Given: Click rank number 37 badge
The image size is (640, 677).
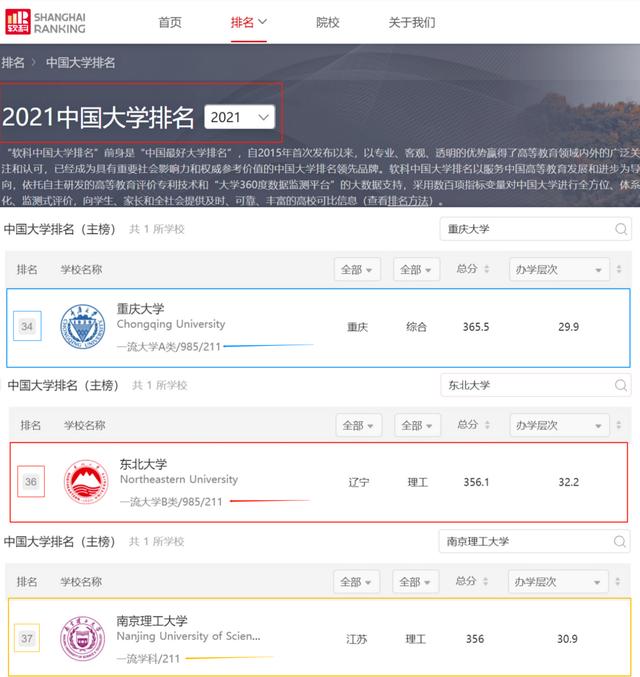Looking at the screenshot, I should (x=27, y=638).
